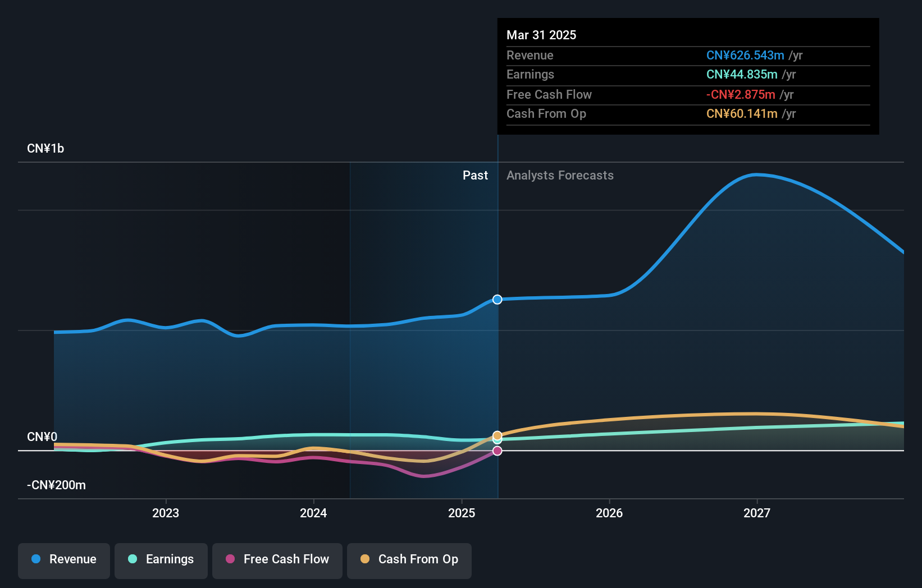
Task: Click the CN¥60.141m cash from op value
Action: (742, 114)
